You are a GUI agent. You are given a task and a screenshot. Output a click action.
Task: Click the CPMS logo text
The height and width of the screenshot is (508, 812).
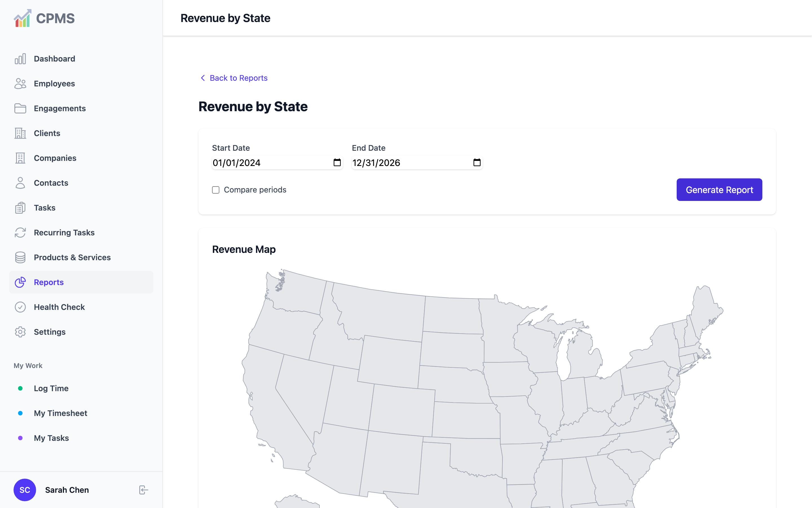coord(55,18)
